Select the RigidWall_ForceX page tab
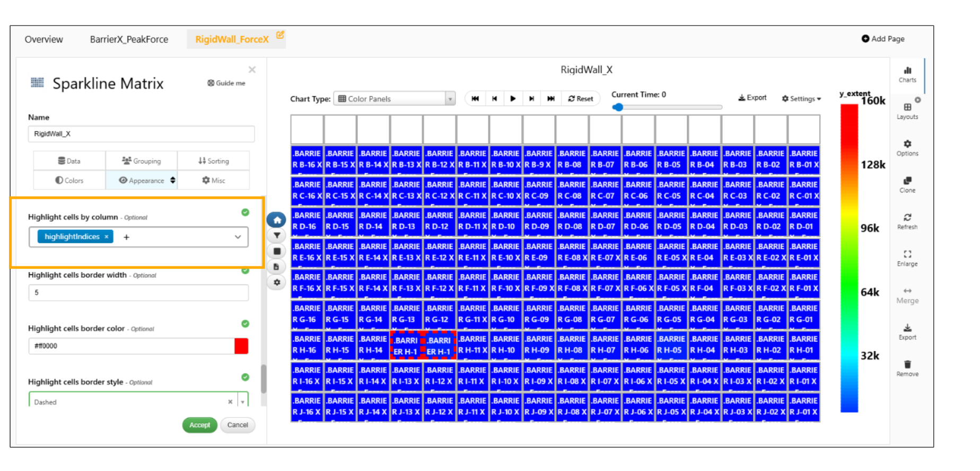The height and width of the screenshot is (471, 980). (x=232, y=39)
